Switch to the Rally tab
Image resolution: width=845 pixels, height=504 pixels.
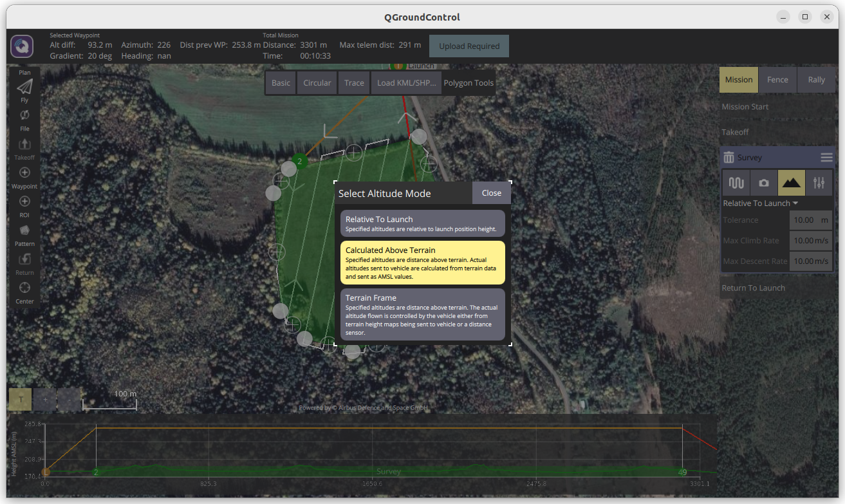816,80
